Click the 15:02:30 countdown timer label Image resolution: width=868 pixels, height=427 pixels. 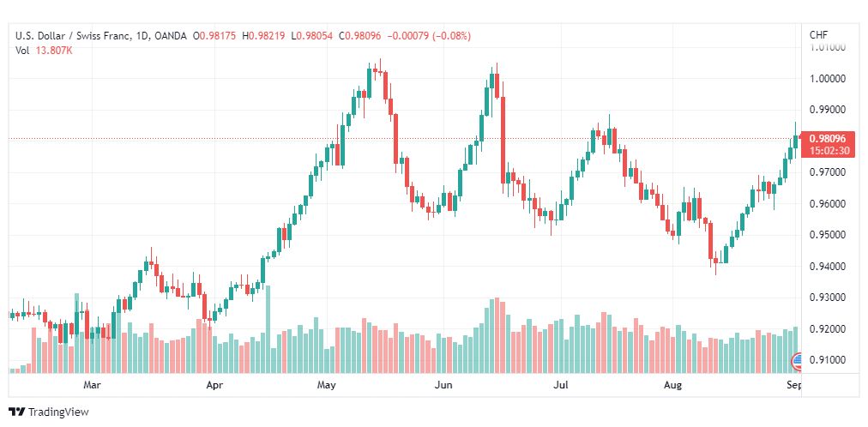(827, 150)
